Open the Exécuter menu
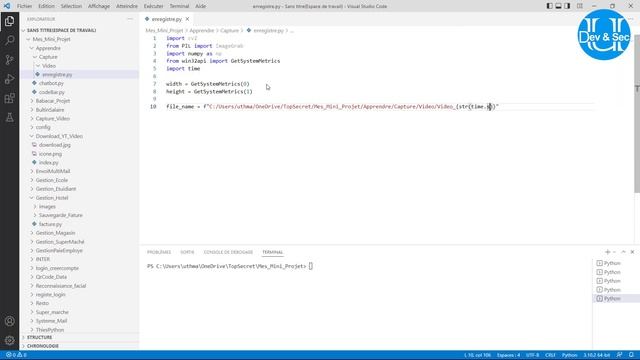Viewport: 640px width, 360px height. click(x=153, y=6)
